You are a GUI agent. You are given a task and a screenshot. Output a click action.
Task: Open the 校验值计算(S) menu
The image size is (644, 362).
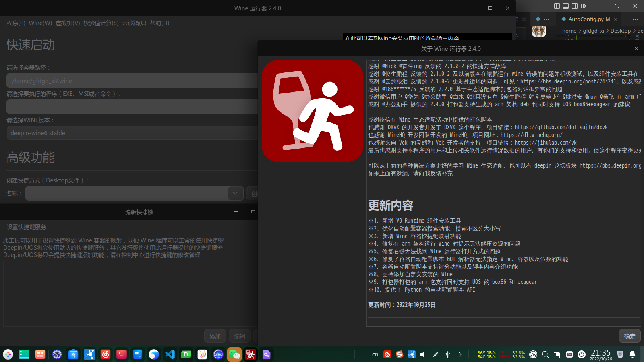[x=101, y=23]
